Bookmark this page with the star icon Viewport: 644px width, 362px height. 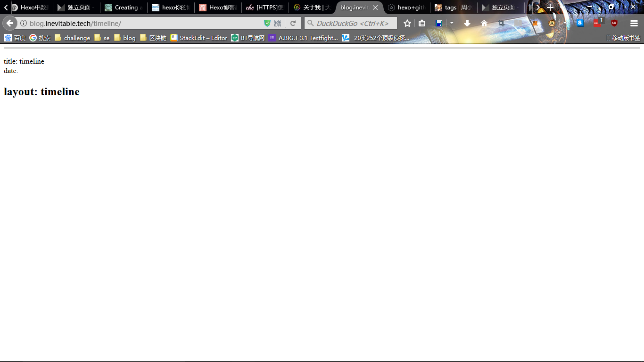(407, 23)
